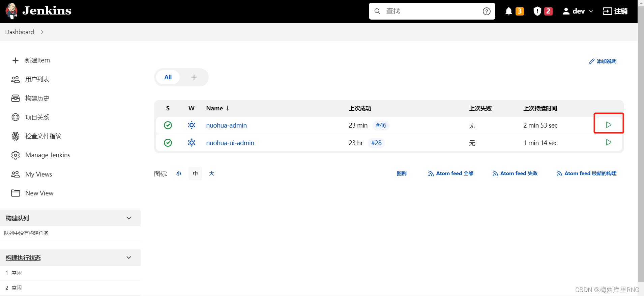Click the Manage Jenkins gear icon

pos(16,155)
